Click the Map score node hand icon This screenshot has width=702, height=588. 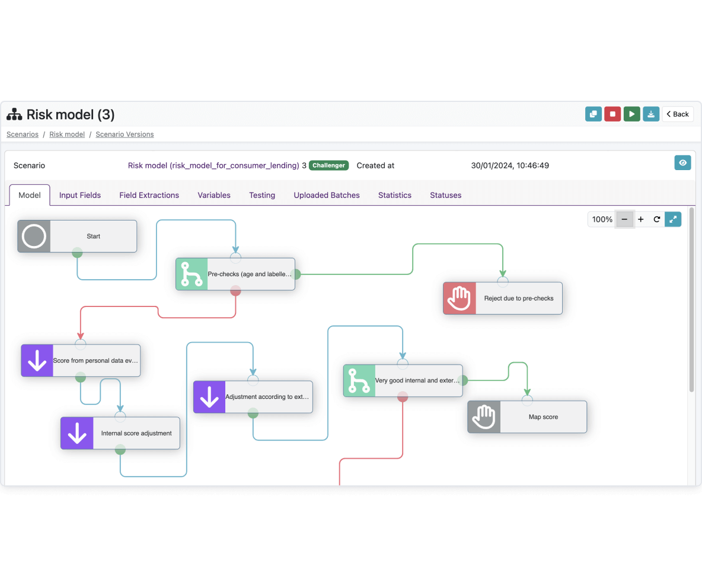[484, 417]
